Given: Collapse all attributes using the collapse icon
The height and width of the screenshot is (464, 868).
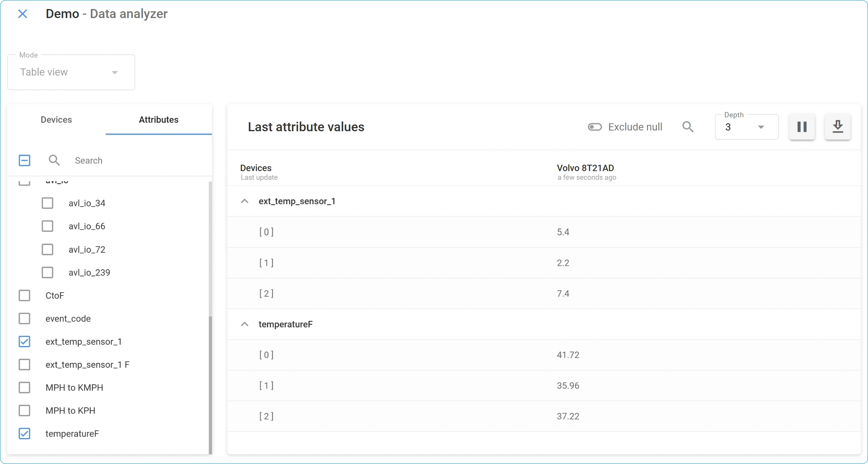Looking at the screenshot, I should [24, 160].
